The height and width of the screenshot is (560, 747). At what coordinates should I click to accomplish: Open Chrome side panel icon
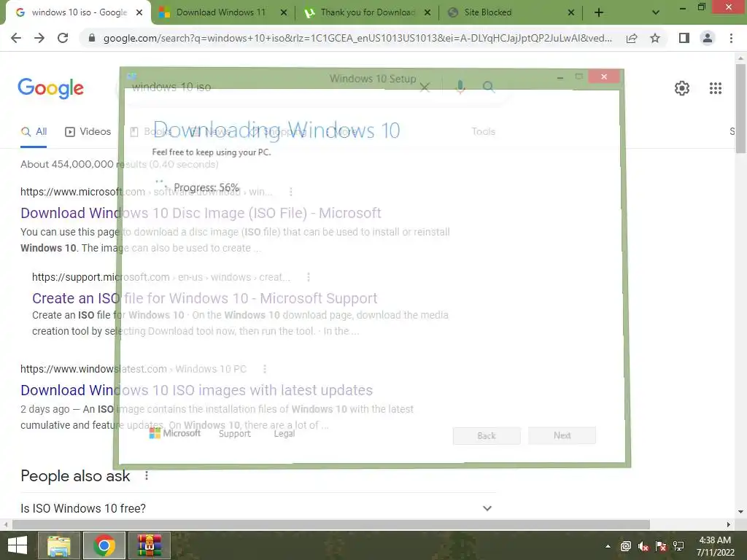pos(684,38)
